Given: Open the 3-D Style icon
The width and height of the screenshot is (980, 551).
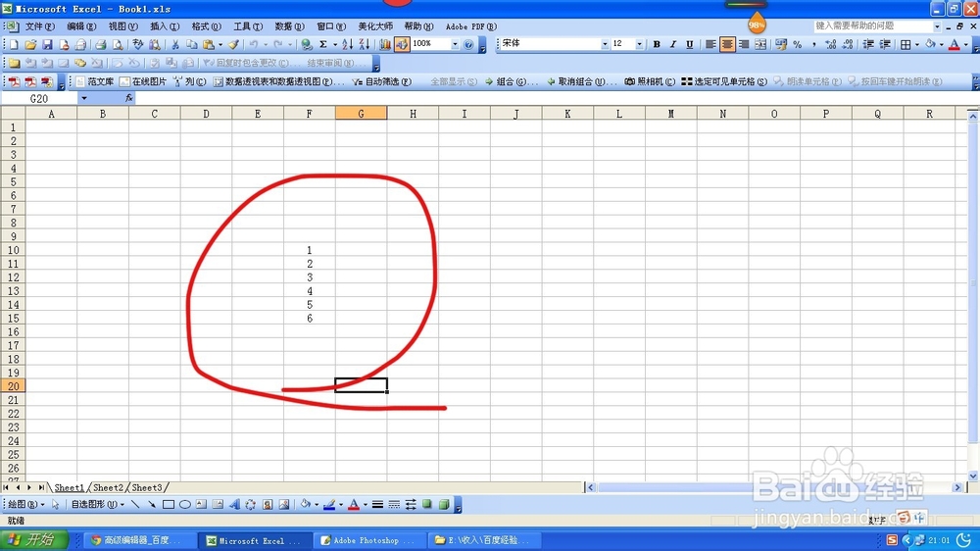Looking at the screenshot, I should 444,505.
